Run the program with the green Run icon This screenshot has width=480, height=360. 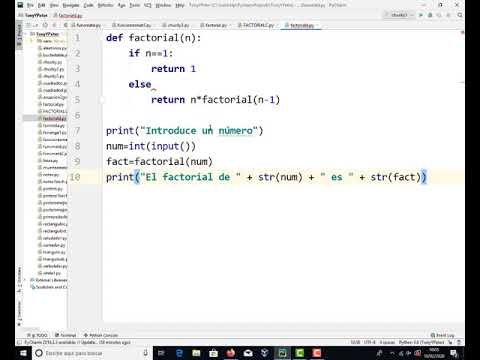421,15
